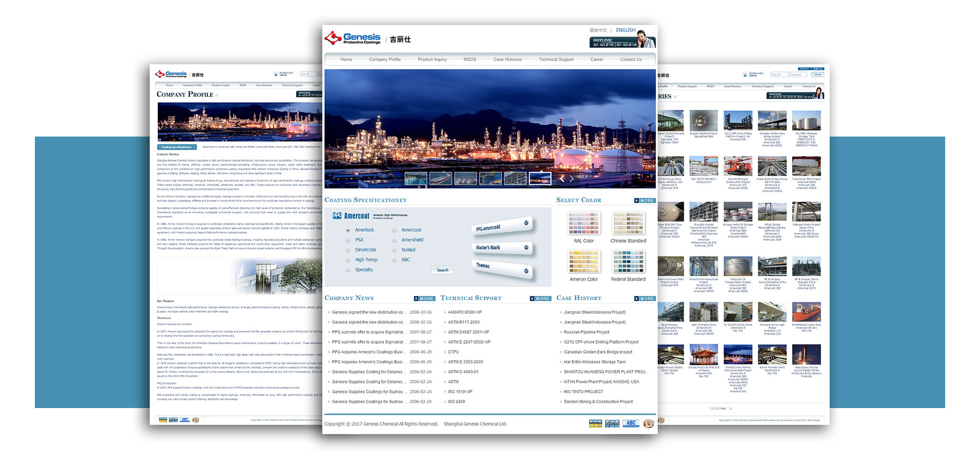
Task: Open the Ameron Color chart
Action: coord(584,262)
